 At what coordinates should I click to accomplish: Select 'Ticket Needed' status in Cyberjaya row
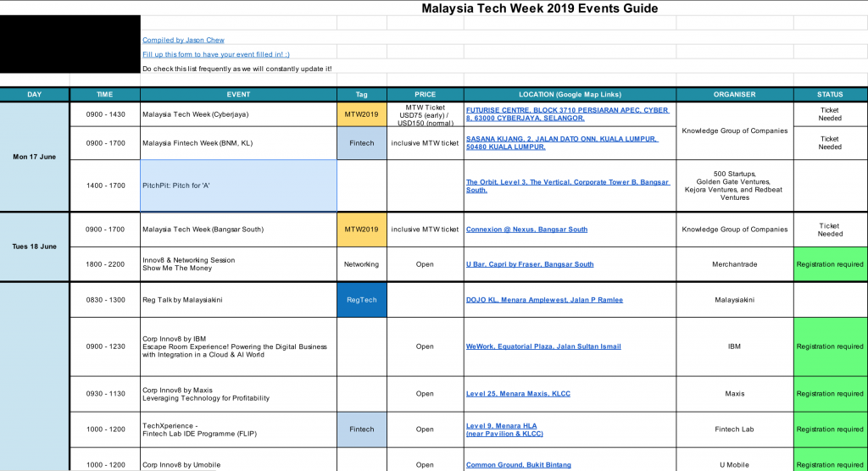[x=831, y=114]
